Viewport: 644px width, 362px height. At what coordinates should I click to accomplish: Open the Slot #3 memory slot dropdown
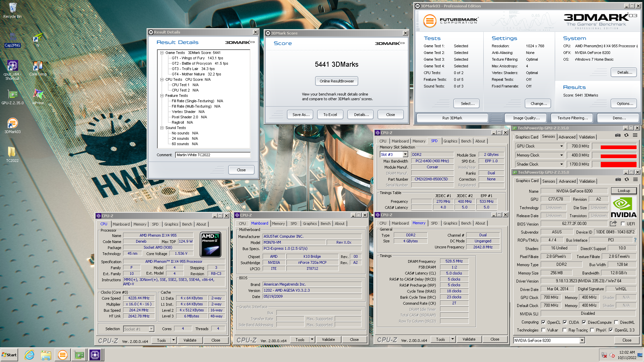pyautogui.click(x=405, y=155)
